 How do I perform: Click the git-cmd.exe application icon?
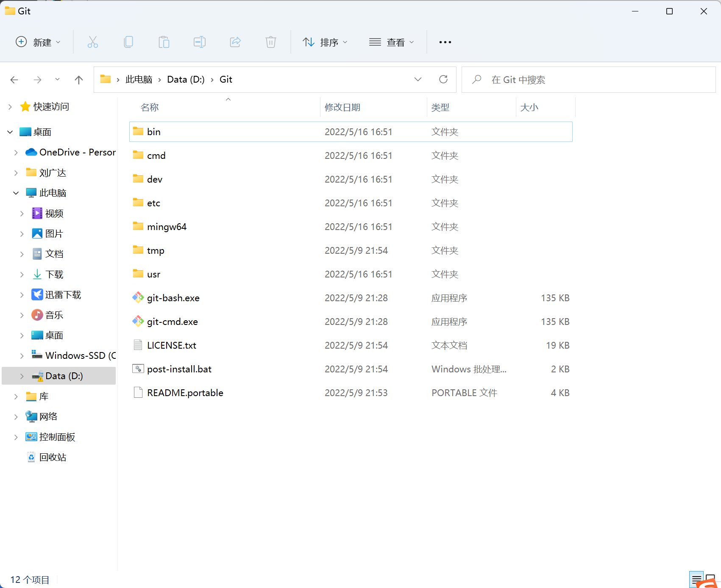[138, 322]
